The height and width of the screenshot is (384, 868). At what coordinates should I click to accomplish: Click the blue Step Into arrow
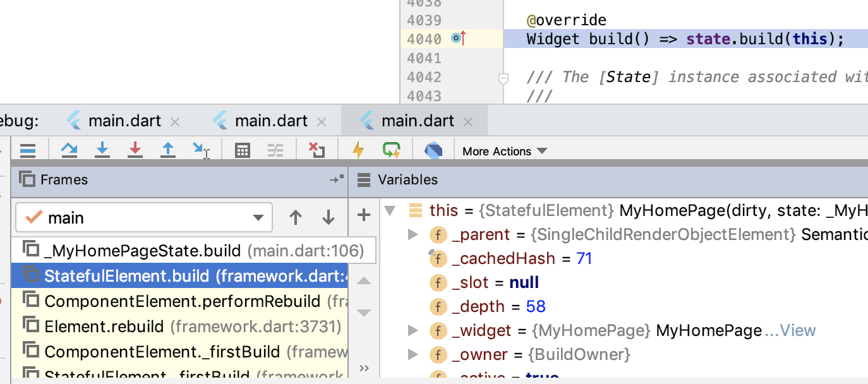tap(102, 150)
